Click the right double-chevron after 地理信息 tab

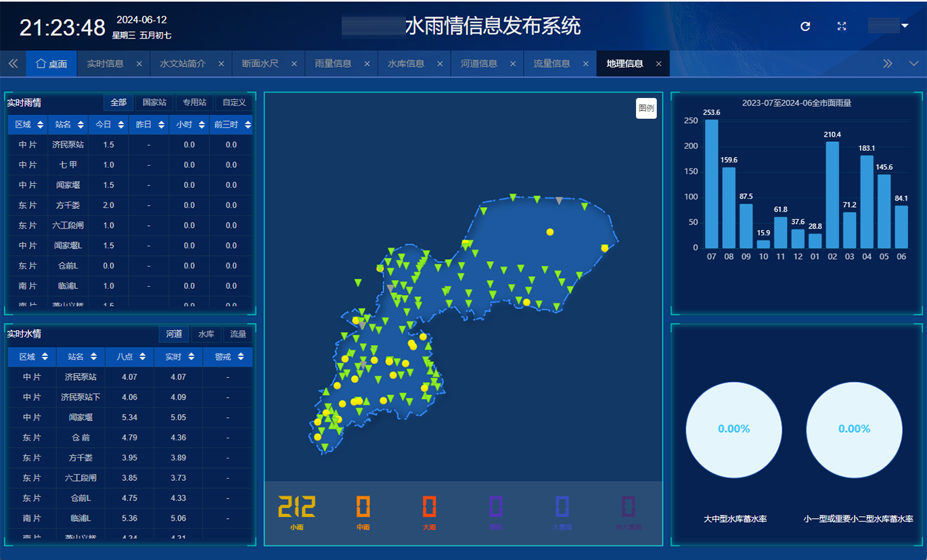point(888,63)
